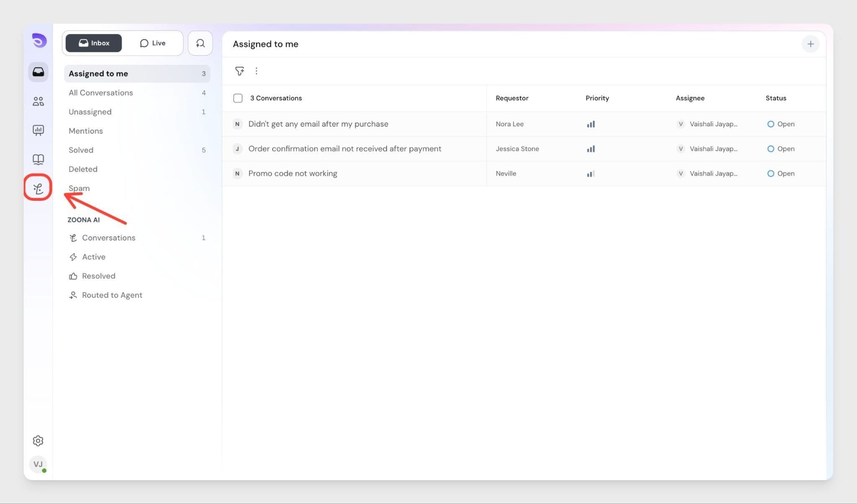
Task: Click the inbox tray sidebar icon
Action: (38, 72)
